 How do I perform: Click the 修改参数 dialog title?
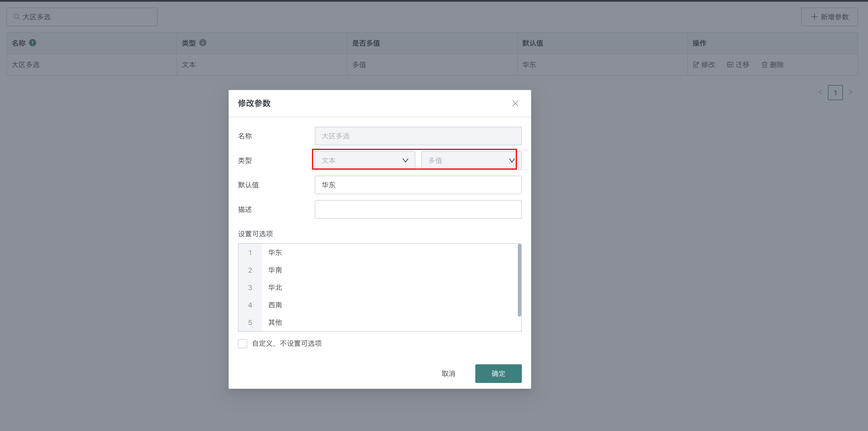(255, 103)
